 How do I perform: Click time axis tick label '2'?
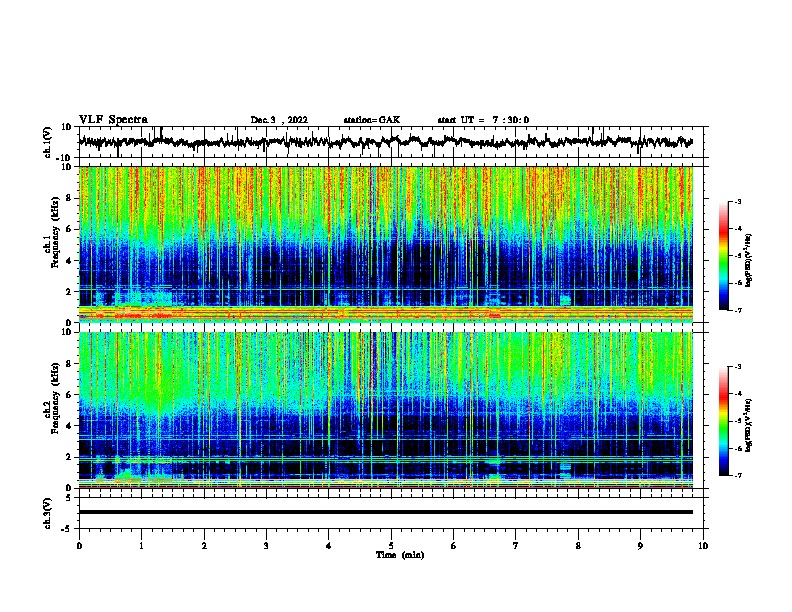[x=204, y=545]
